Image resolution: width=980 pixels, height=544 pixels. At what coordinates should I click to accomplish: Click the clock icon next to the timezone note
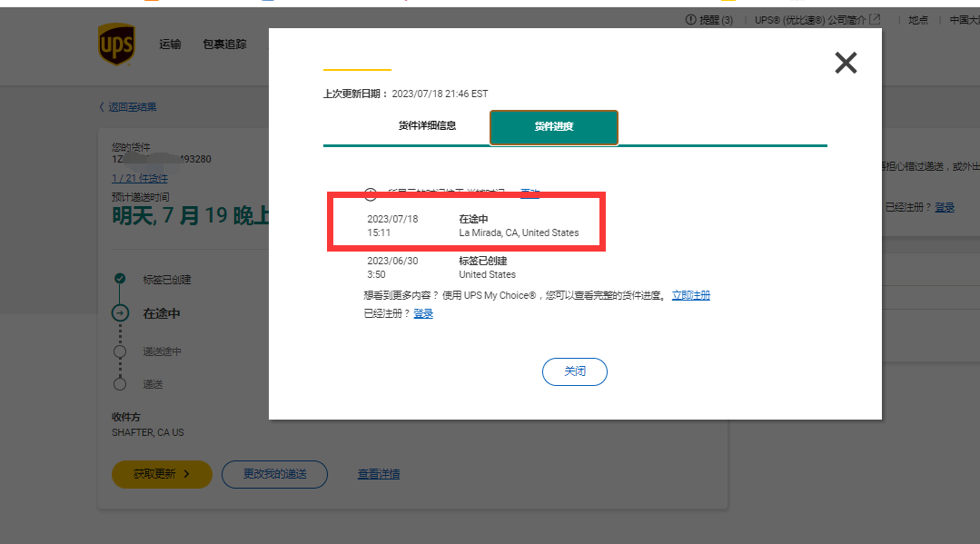[370, 193]
